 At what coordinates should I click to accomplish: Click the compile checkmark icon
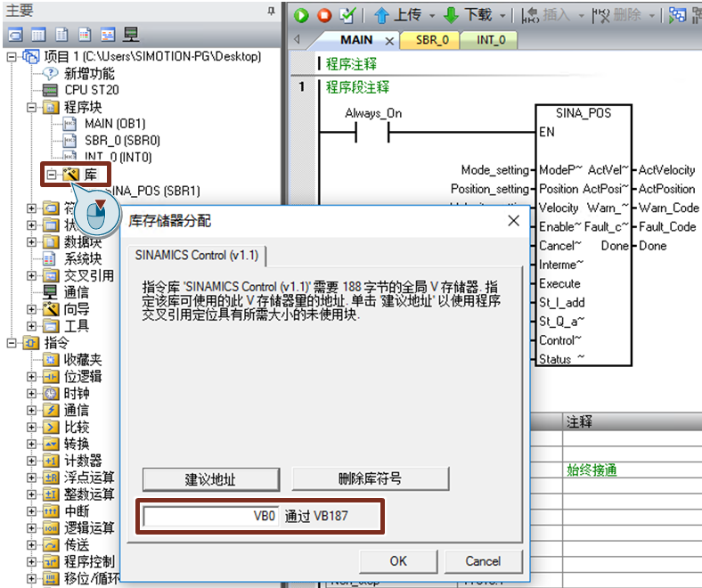coord(347,15)
